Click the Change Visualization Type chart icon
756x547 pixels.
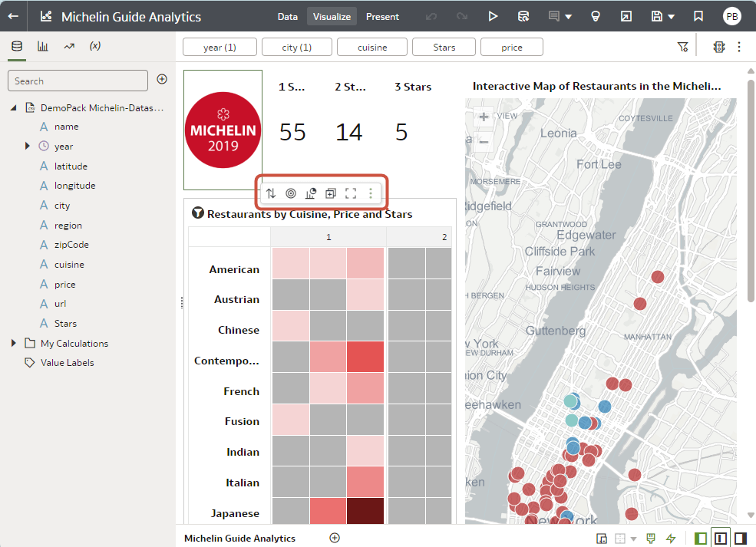coord(311,193)
